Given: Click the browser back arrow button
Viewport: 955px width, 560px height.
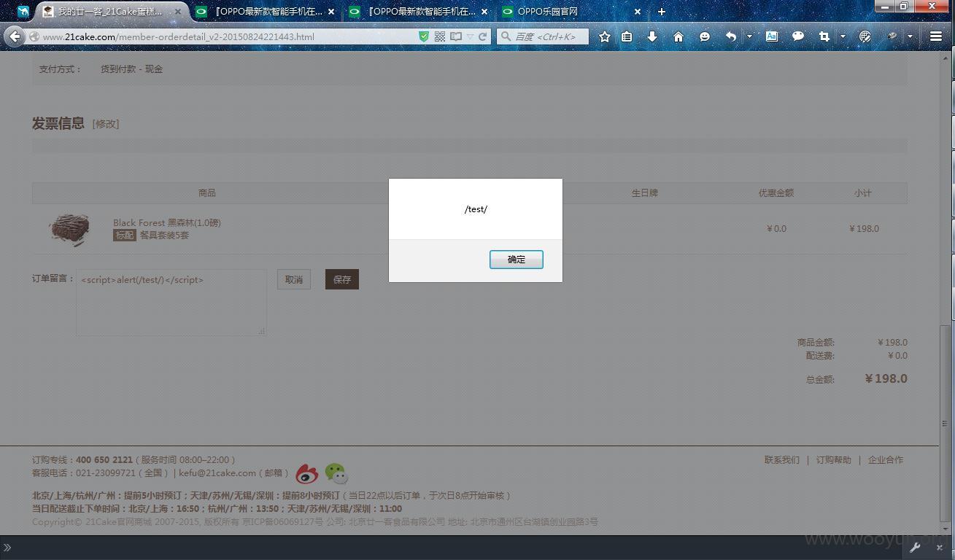Looking at the screenshot, I should pos(15,36).
